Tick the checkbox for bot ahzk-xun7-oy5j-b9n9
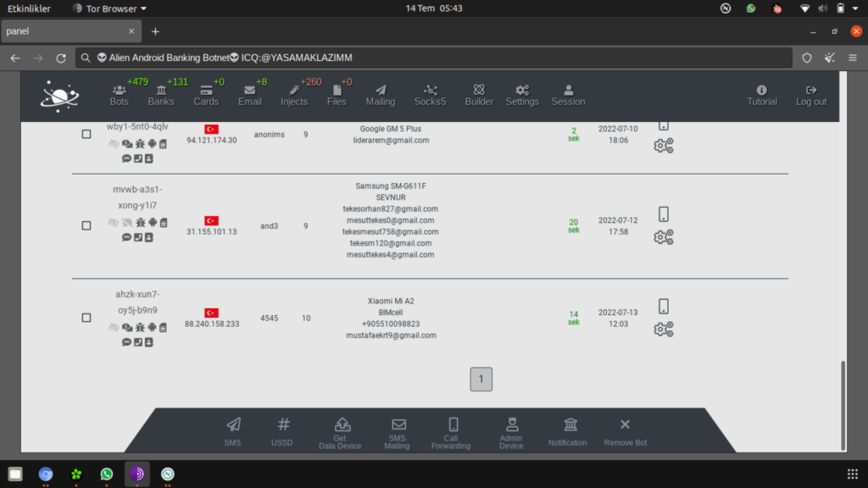This screenshot has height=488, width=868. tap(86, 318)
